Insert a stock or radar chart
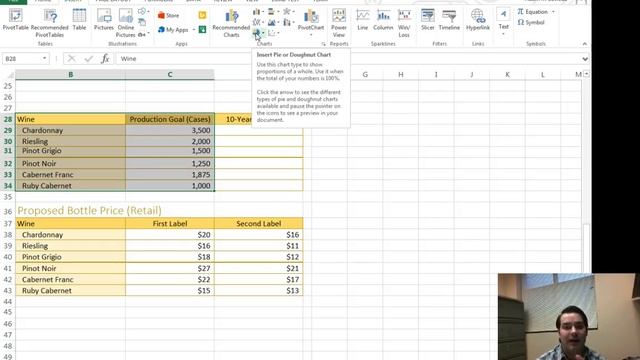The image size is (640, 360). (x=288, y=11)
